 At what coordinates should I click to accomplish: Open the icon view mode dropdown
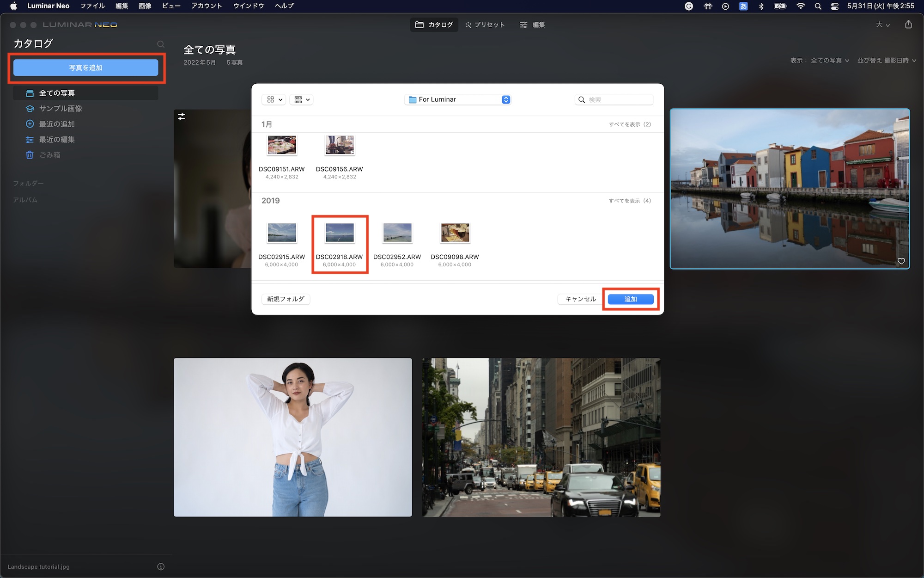pos(274,99)
